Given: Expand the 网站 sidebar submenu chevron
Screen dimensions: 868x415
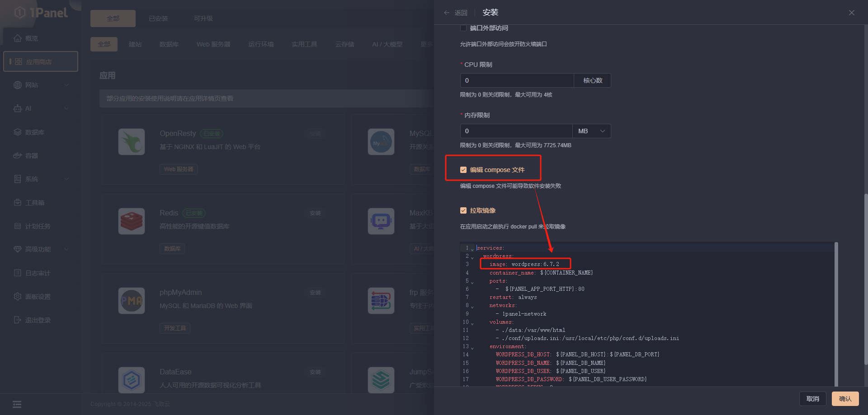Looking at the screenshot, I should click(67, 85).
